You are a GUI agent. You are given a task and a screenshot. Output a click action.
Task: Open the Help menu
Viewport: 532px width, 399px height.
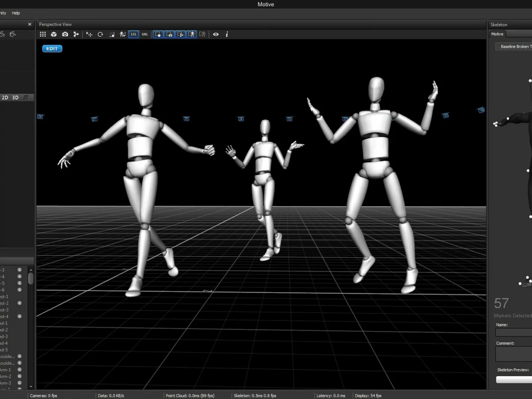(x=16, y=13)
